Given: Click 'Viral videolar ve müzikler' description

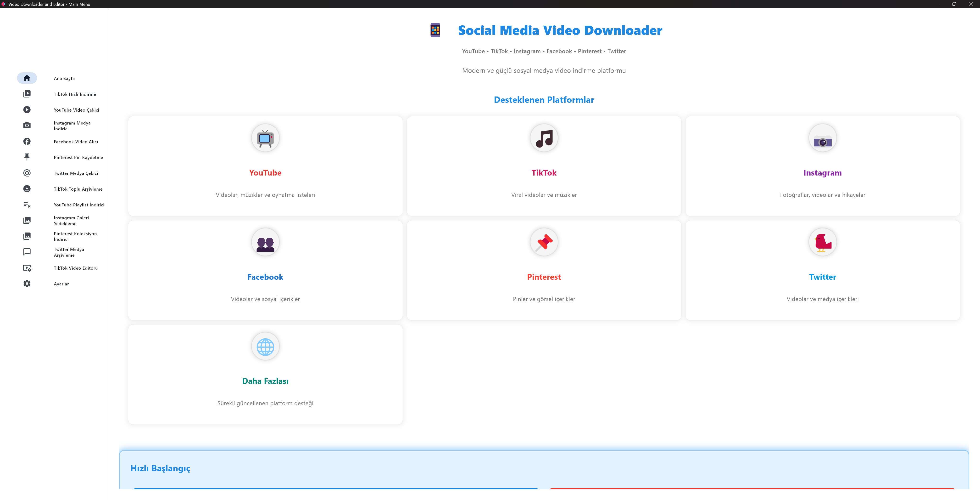Looking at the screenshot, I should tap(544, 195).
